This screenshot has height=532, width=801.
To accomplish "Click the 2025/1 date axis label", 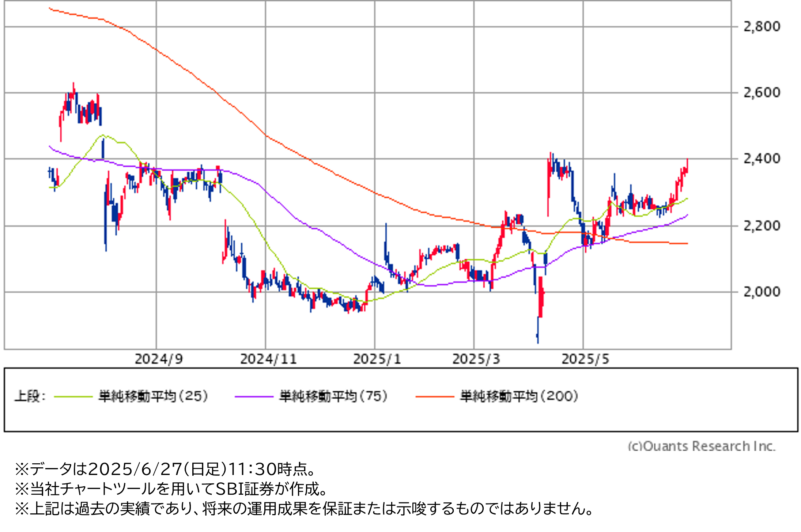I will pos(377,359).
